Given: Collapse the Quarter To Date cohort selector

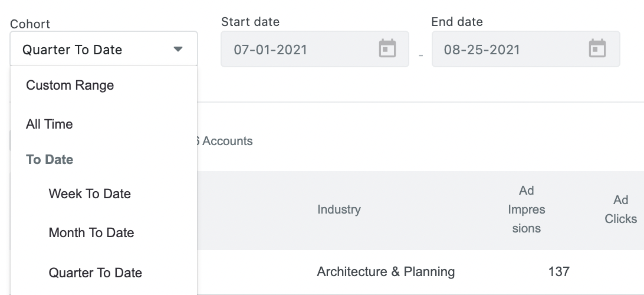Looking at the screenshot, I should (x=104, y=49).
